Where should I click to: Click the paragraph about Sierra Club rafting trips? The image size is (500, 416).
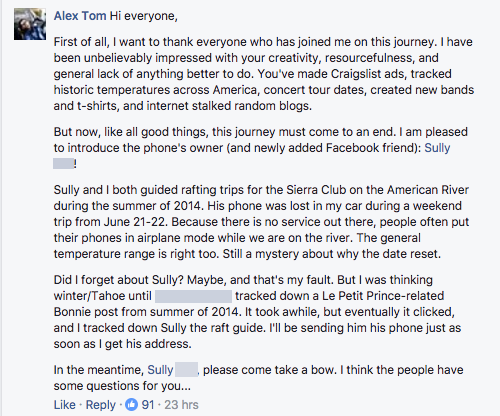click(261, 222)
